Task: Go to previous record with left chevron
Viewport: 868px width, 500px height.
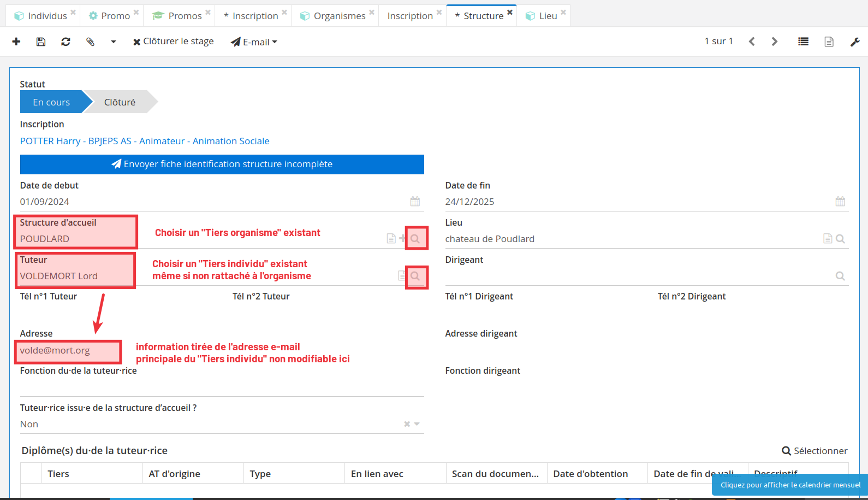Action: [752, 42]
